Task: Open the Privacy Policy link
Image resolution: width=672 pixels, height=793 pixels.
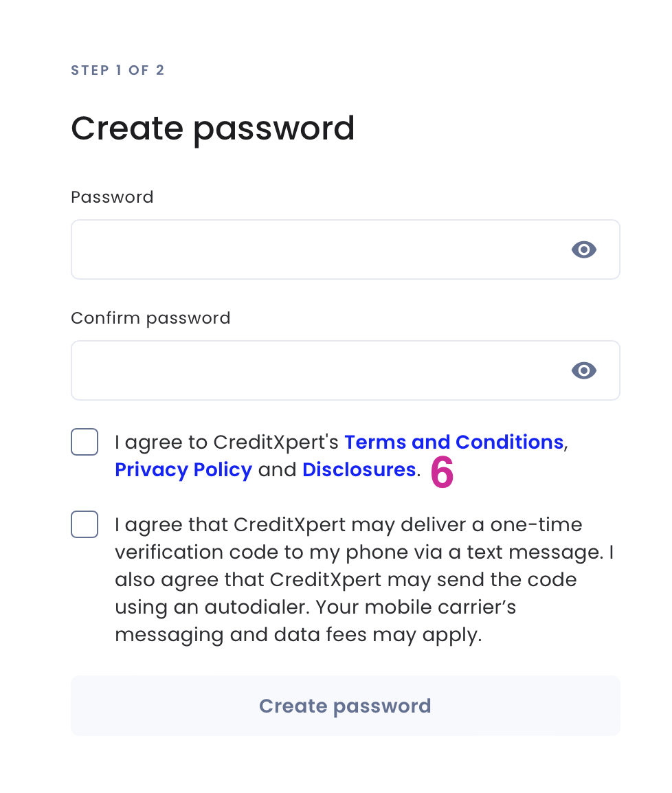Action: 183,470
